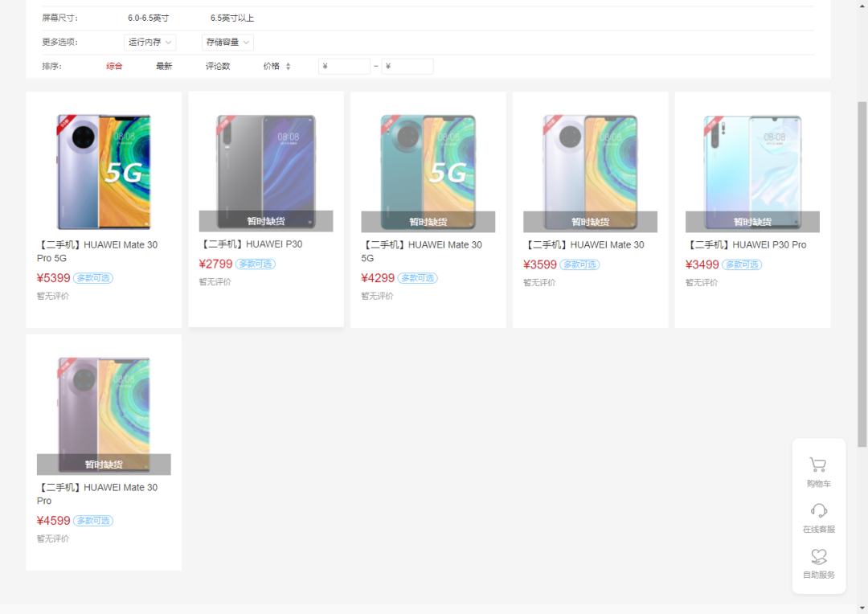Click scrollbar down arrow at bottom right
The height and width of the screenshot is (614, 868).
click(x=862, y=608)
